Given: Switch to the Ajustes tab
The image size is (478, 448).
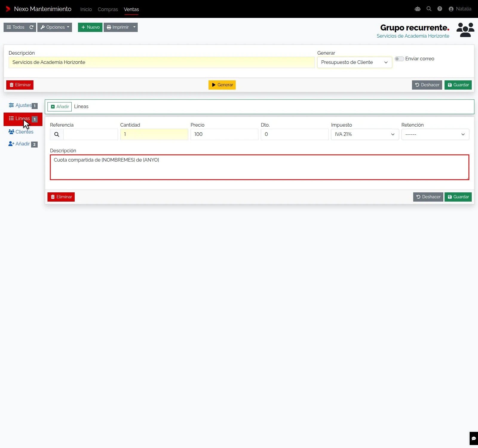Looking at the screenshot, I should (x=23, y=105).
